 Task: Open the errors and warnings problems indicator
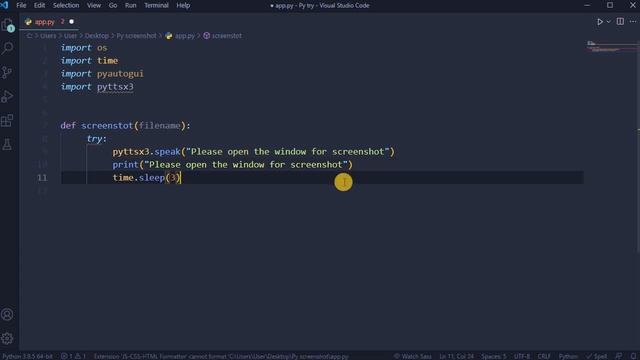click(x=73, y=356)
